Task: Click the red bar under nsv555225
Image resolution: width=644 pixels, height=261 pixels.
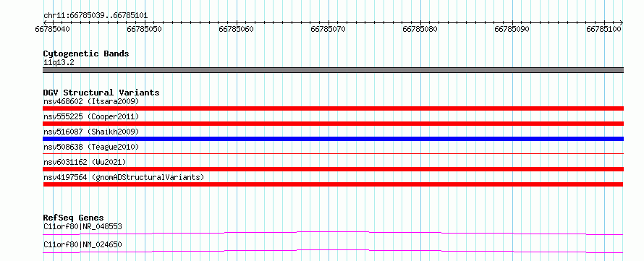Action: [333, 124]
